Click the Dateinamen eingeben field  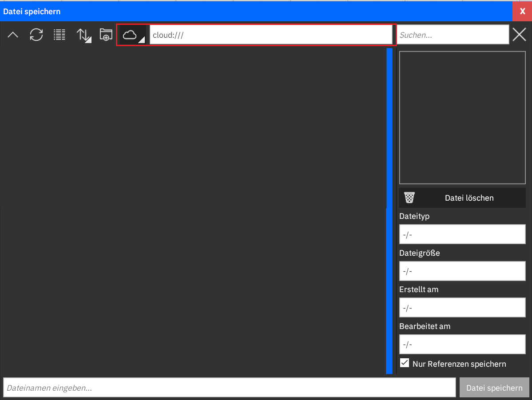(x=229, y=388)
